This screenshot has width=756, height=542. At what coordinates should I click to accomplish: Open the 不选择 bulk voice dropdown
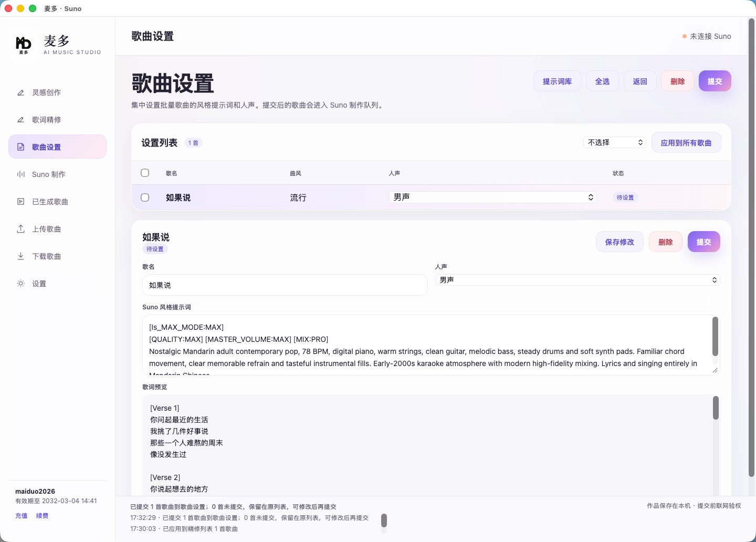pyautogui.click(x=615, y=142)
